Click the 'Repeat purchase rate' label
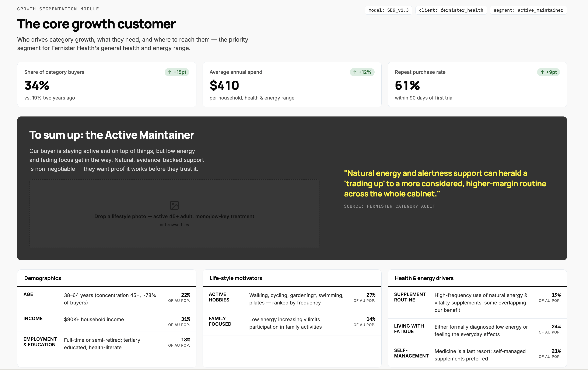 [420, 72]
